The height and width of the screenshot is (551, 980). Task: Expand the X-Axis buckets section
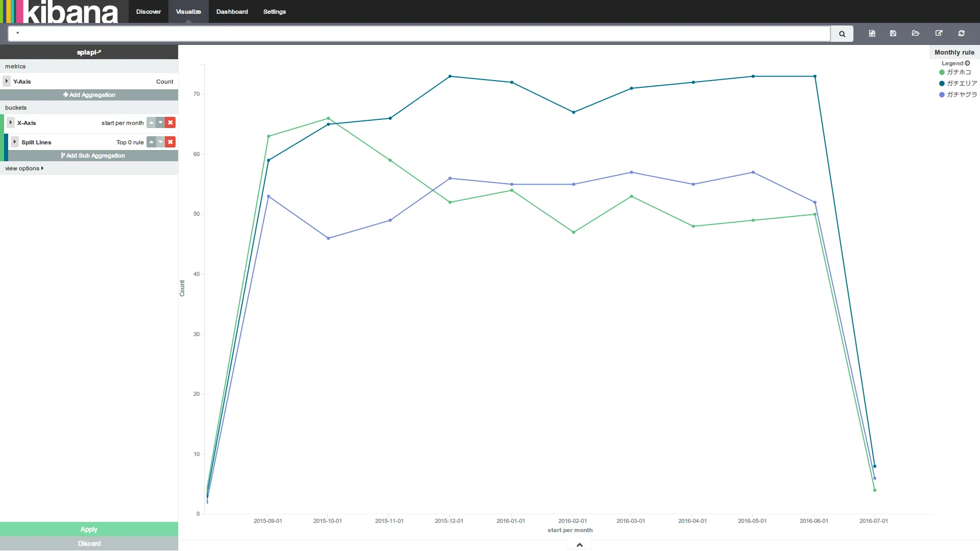[x=10, y=122]
